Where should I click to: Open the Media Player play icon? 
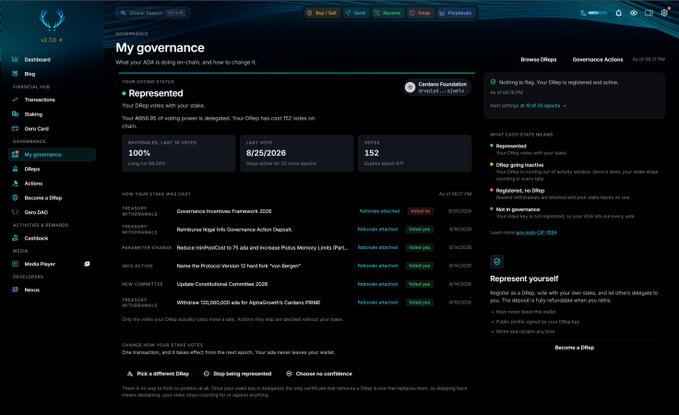click(15, 264)
